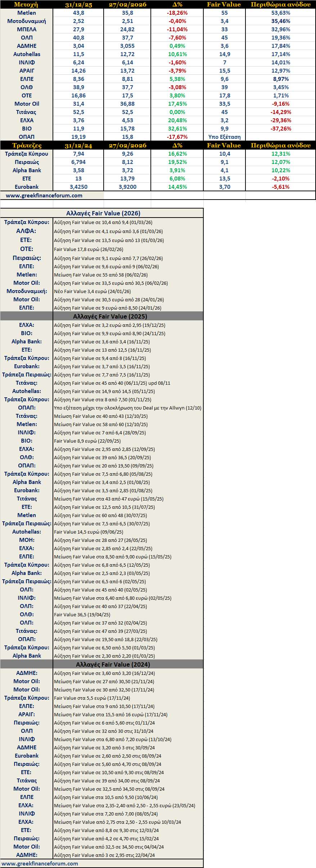Click the Metlen stock name cell
This screenshot has height=868, width=316.
point(27,13)
